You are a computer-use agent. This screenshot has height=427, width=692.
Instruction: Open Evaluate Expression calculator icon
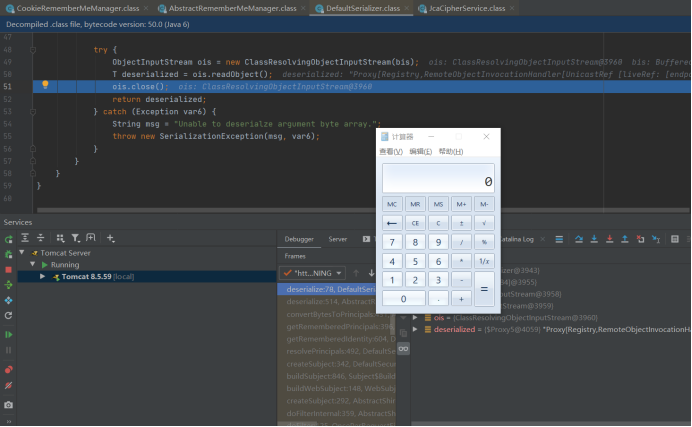675,239
